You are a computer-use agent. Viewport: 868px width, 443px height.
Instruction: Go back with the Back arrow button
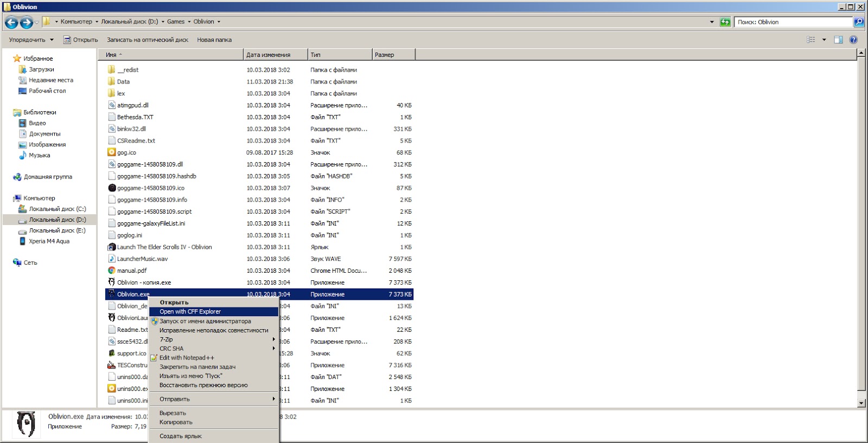11,22
